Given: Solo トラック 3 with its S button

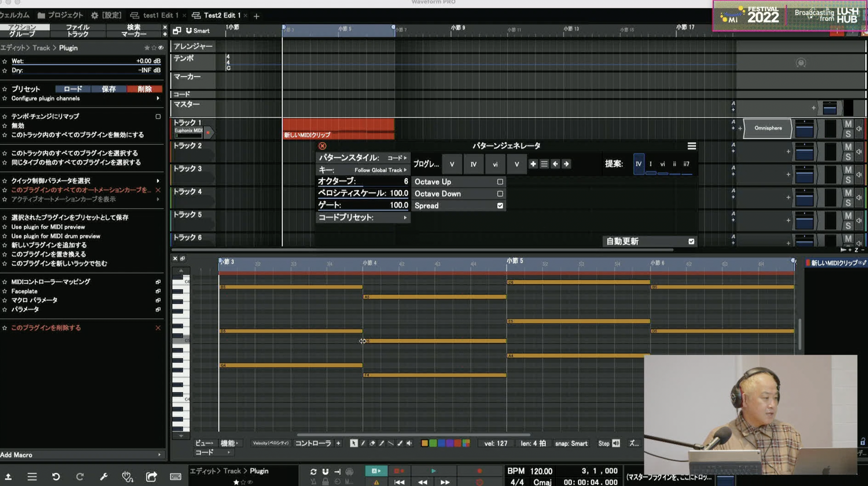Looking at the screenshot, I should coord(848,180).
